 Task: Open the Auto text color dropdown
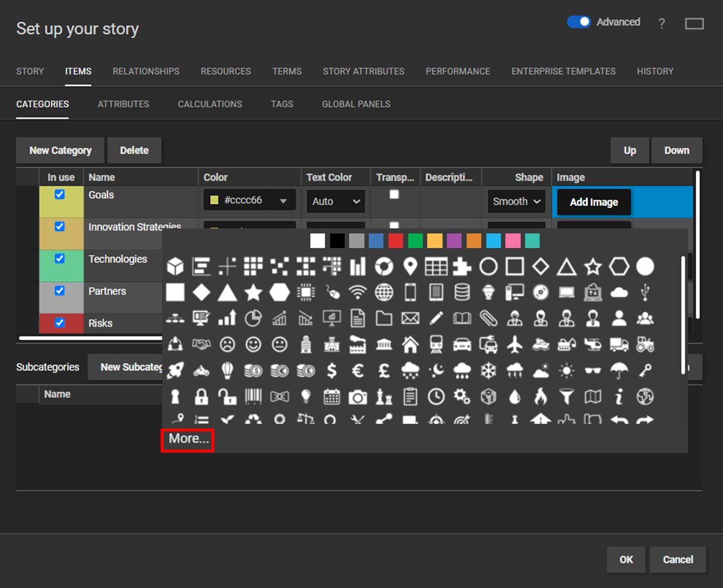coord(336,201)
